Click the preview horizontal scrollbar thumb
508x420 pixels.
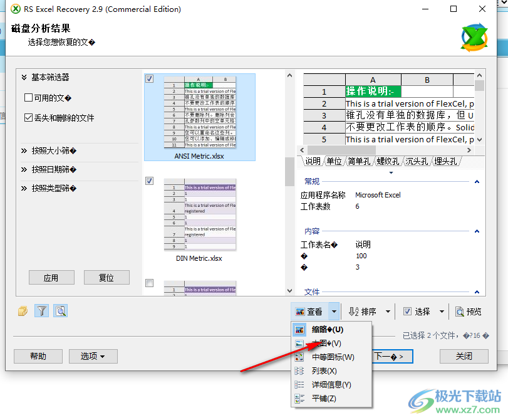point(341,150)
